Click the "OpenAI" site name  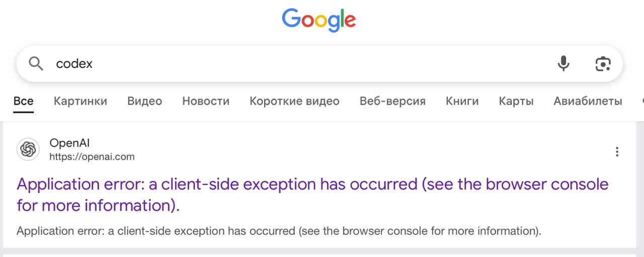(69, 143)
